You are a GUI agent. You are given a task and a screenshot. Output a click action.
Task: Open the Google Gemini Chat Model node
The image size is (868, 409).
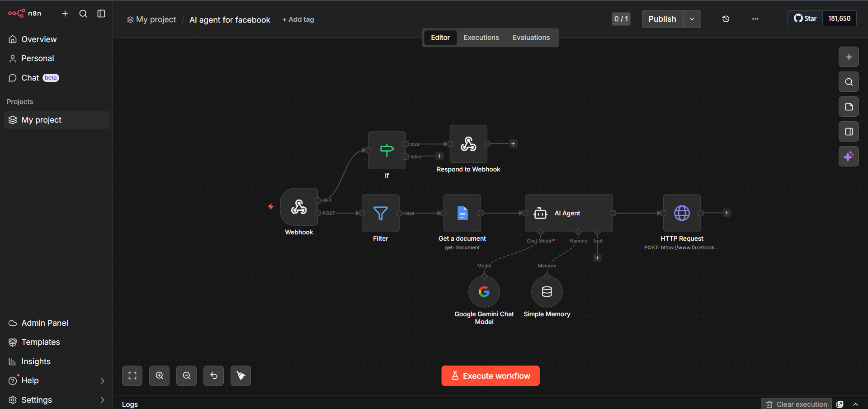click(484, 291)
